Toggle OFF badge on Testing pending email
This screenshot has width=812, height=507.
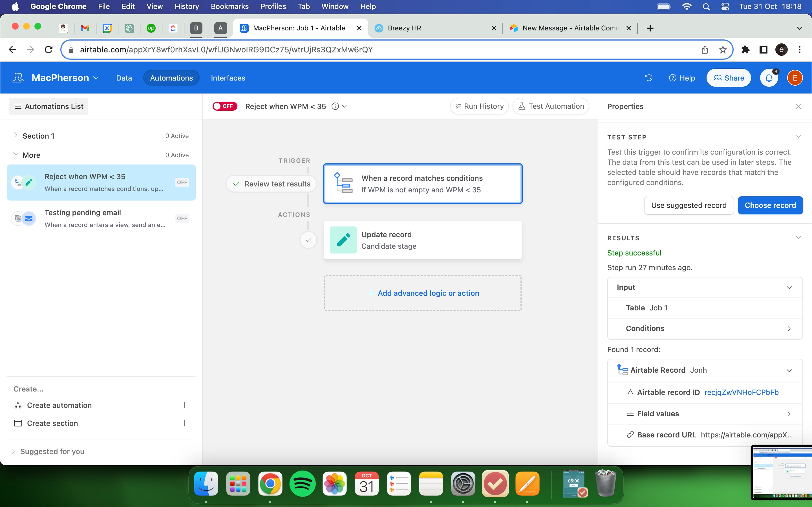click(x=182, y=219)
